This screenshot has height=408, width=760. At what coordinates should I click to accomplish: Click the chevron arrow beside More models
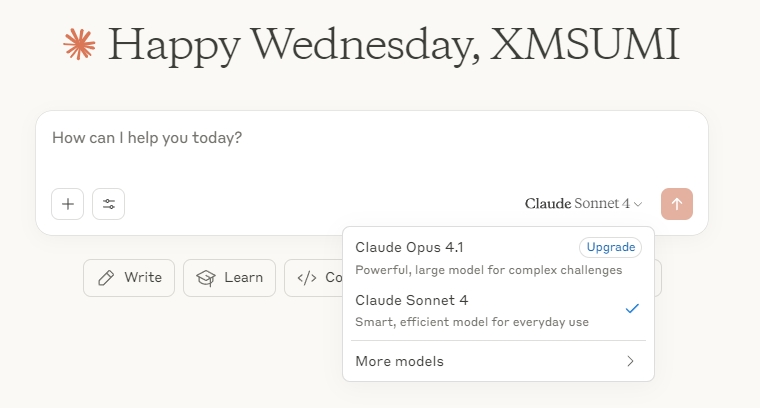(630, 361)
